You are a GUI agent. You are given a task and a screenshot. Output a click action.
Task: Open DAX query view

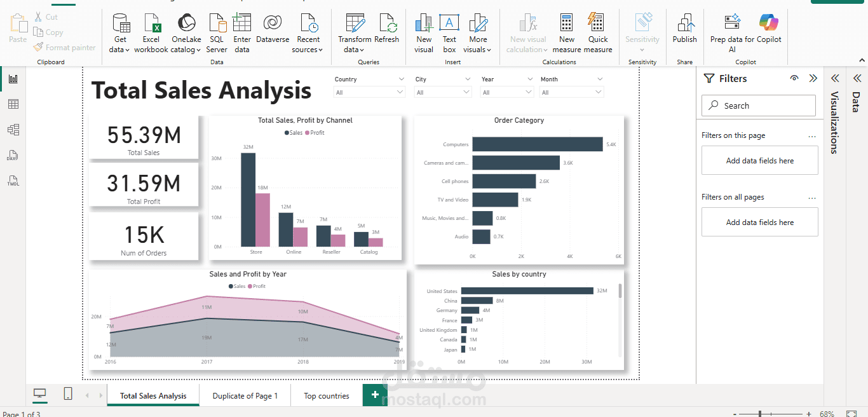13,156
